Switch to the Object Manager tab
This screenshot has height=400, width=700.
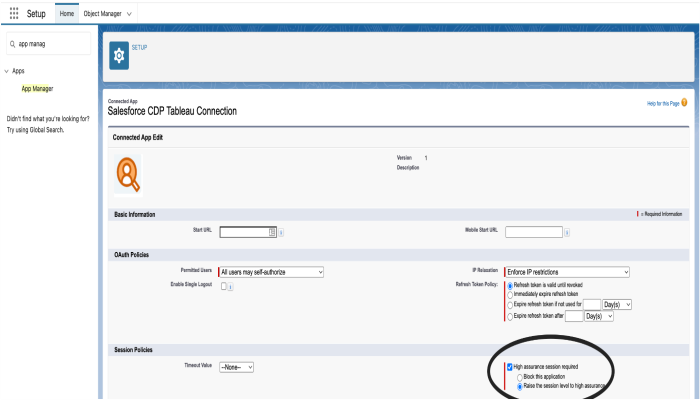(103, 13)
